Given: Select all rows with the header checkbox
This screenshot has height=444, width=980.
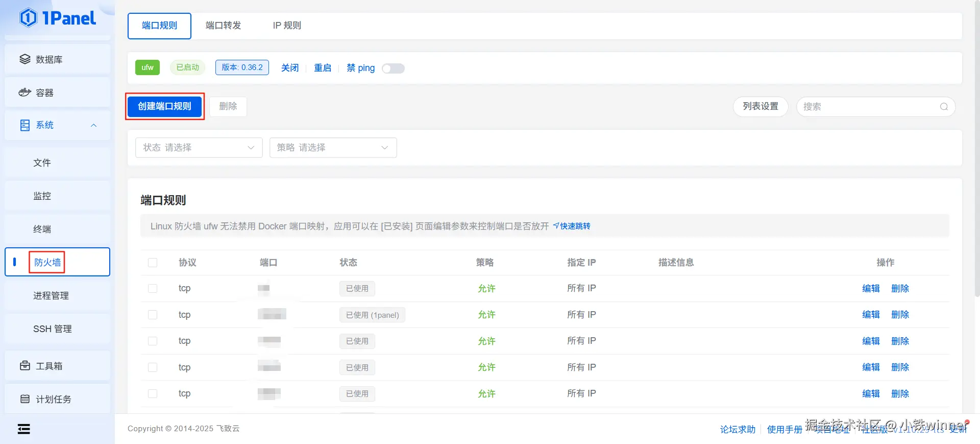Looking at the screenshot, I should [153, 263].
